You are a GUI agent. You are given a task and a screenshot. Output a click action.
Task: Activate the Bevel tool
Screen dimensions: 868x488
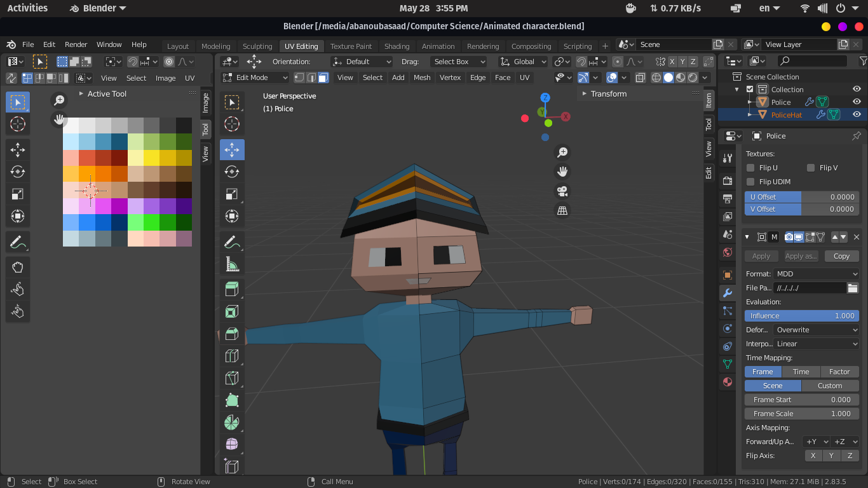point(232,334)
